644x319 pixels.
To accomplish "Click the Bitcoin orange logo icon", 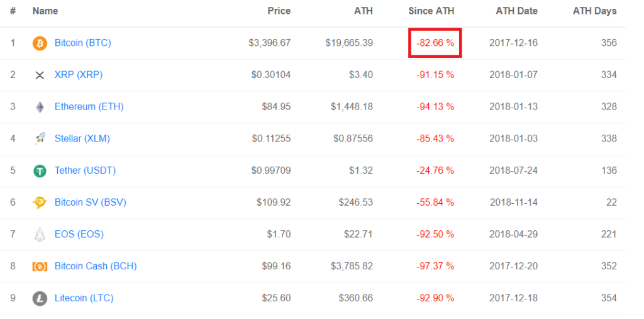I will pyautogui.click(x=40, y=43).
